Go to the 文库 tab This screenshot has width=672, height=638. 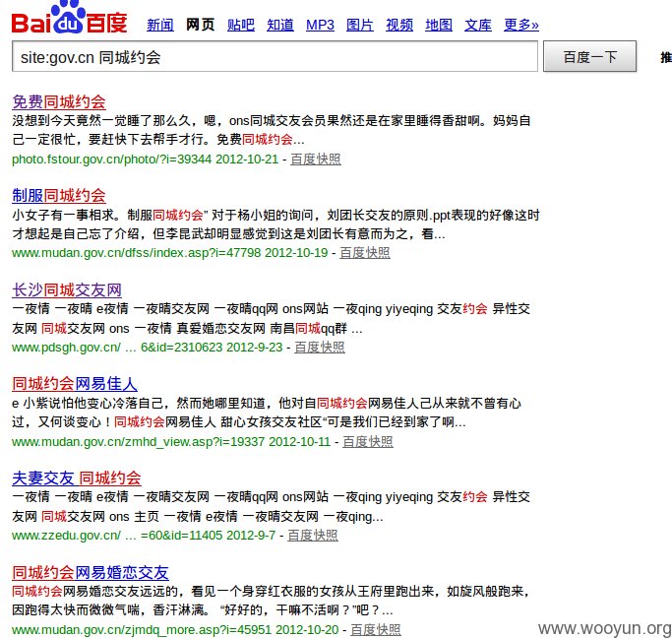[x=478, y=25]
